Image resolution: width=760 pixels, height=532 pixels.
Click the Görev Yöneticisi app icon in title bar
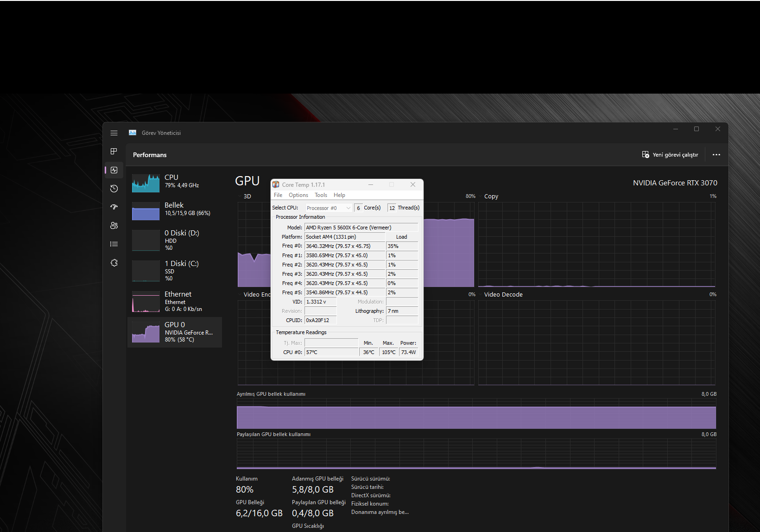(x=133, y=133)
